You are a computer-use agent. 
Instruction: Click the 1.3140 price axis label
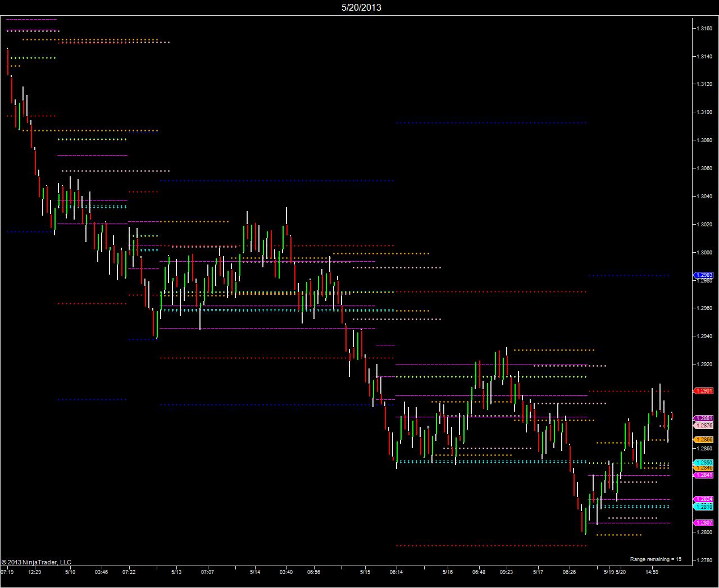pyautogui.click(x=704, y=56)
